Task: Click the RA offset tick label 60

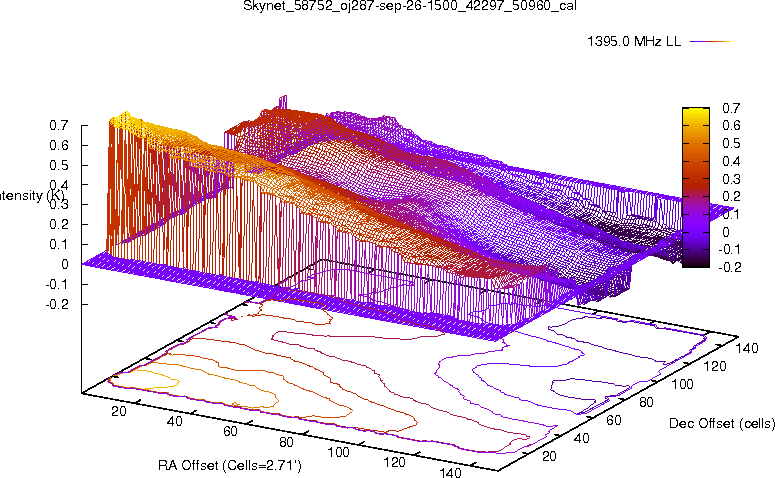Action: pyautogui.click(x=230, y=432)
